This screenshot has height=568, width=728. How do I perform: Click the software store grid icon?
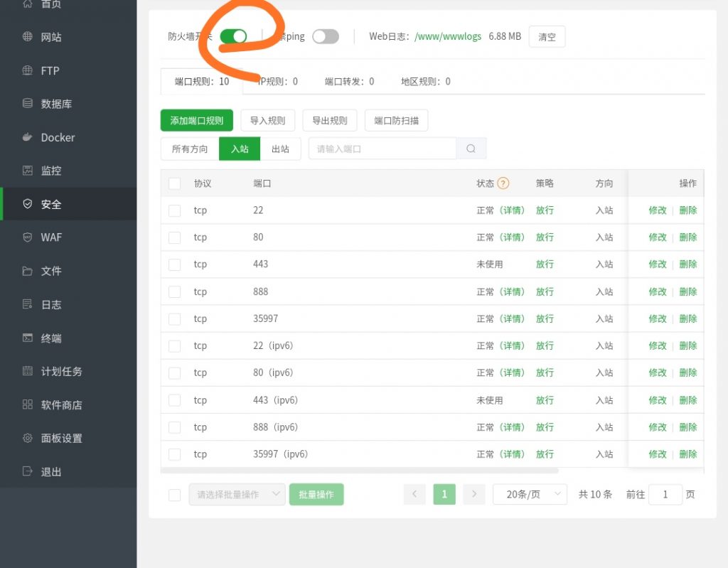point(28,404)
